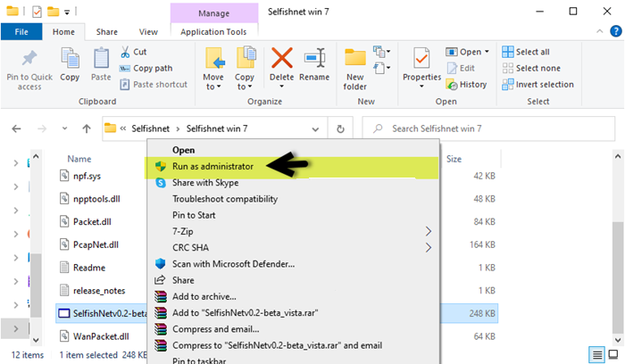Choose Add to SelfishNetv0.2-beta_vista.rar
Image resolution: width=625 pixels, height=364 pixels.
click(293, 313)
